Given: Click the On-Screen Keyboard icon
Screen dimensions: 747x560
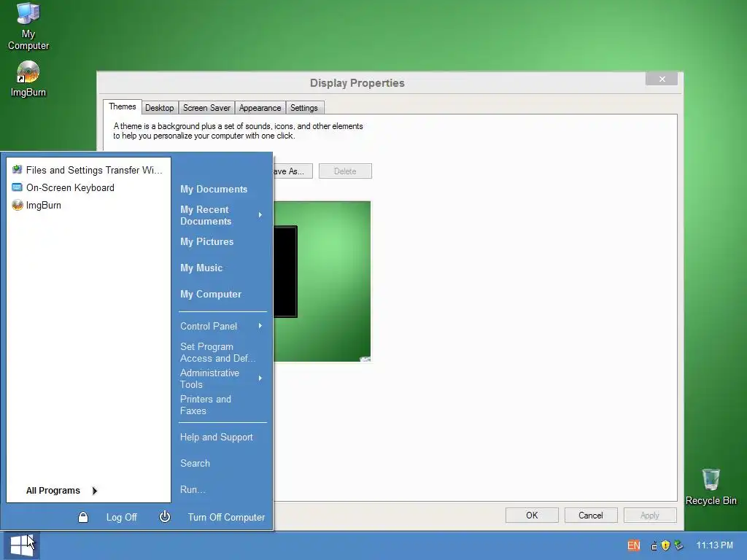Looking at the screenshot, I should pos(18,187).
